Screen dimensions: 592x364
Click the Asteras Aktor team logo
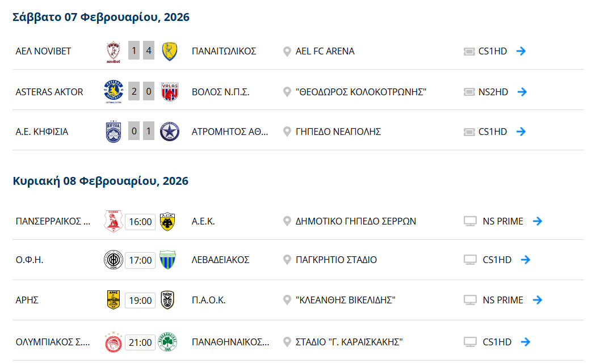click(x=113, y=92)
